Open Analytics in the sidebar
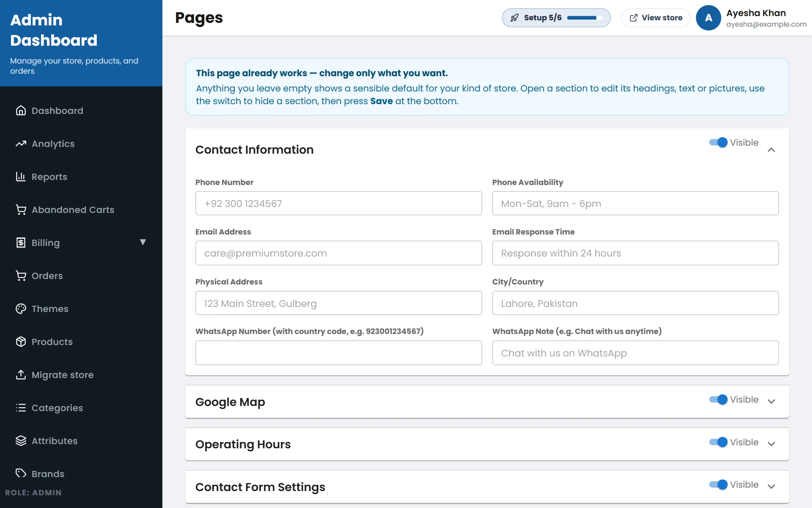Viewport: 812px width, 508px height. [81, 144]
